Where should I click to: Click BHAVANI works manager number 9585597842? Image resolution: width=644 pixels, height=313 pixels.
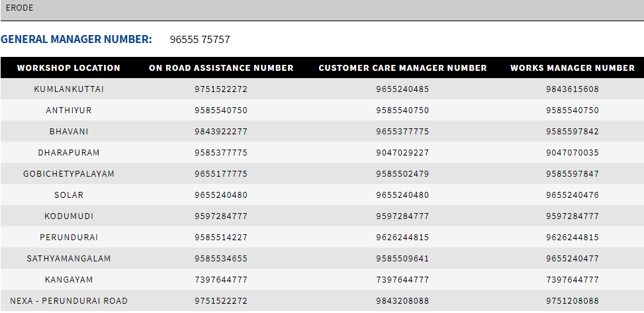[x=573, y=132]
